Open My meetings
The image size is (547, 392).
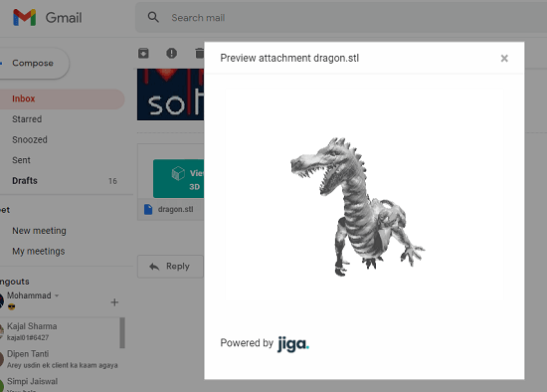39,252
